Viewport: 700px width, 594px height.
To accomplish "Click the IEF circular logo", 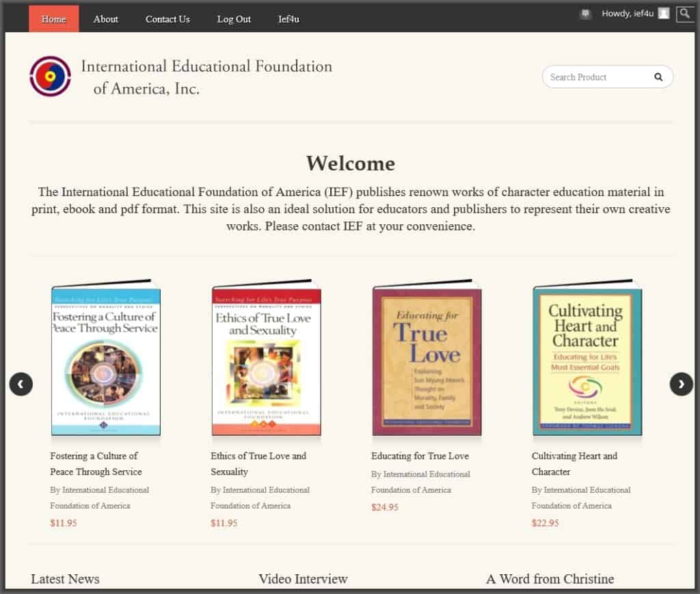I will (50, 77).
